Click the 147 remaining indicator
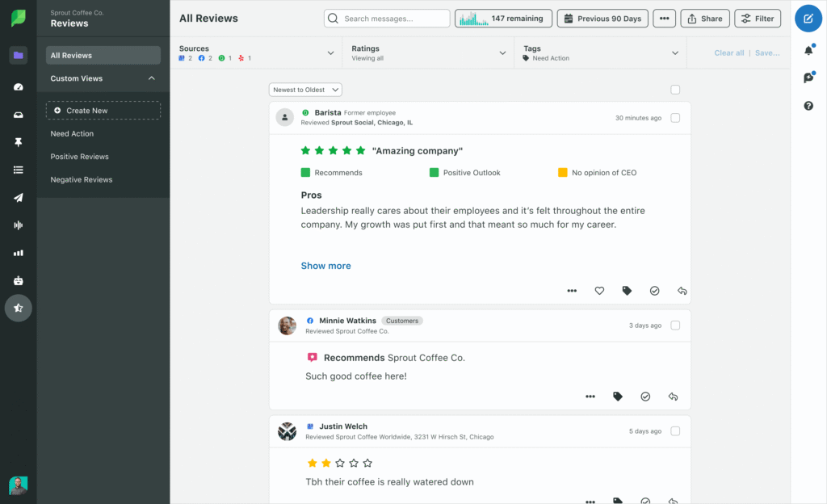Screen dimensions: 827x504 (x=503, y=19)
